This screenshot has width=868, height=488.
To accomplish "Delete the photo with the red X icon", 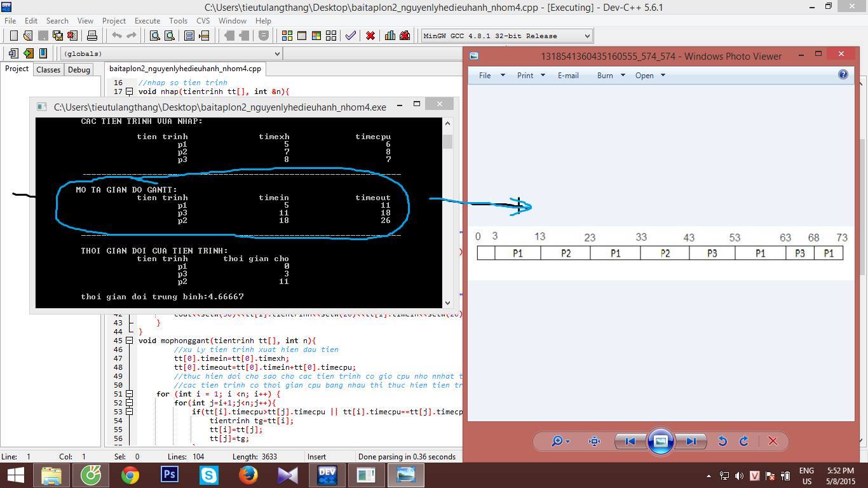I will click(x=773, y=441).
